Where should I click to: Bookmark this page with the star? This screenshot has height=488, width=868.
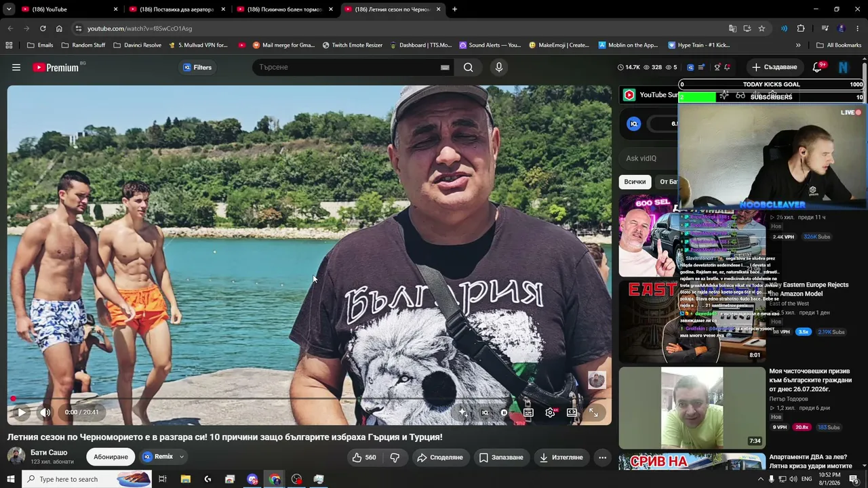point(762,28)
